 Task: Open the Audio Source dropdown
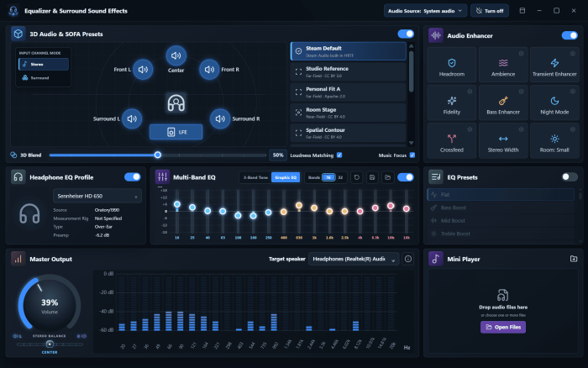tap(425, 11)
